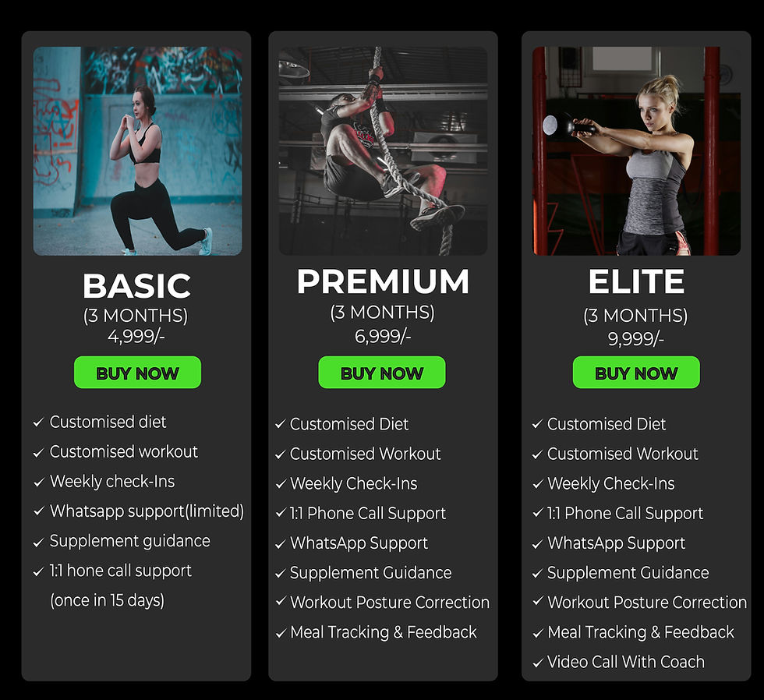The width and height of the screenshot is (764, 700).
Task: Click the 9,999/- Elite price text
Action: (x=636, y=338)
